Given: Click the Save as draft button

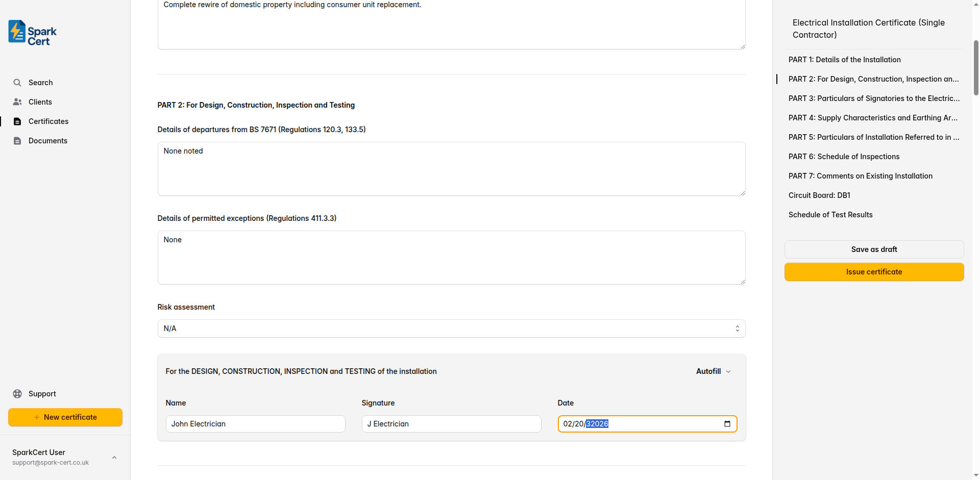Looking at the screenshot, I should click(x=874, y=249).
